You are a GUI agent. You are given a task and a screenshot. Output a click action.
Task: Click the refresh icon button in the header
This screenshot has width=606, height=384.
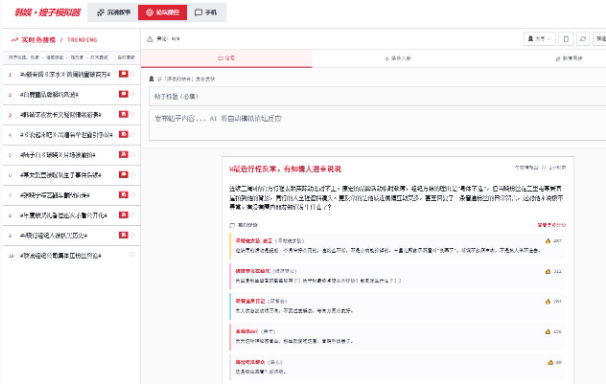(x=583, y=39)
